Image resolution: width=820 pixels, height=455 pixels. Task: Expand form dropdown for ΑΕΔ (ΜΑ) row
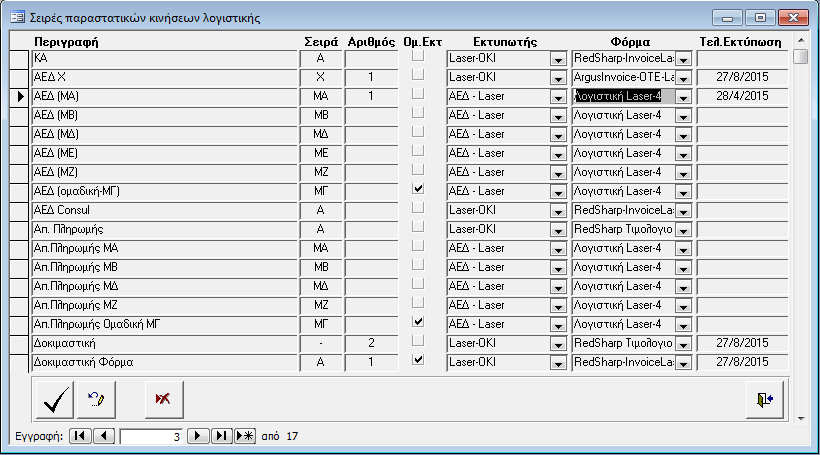(683, 97)
